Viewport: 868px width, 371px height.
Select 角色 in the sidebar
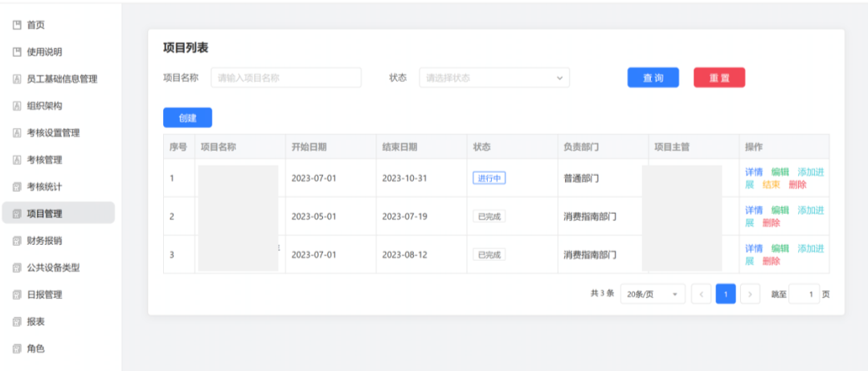tap(58, 349)
